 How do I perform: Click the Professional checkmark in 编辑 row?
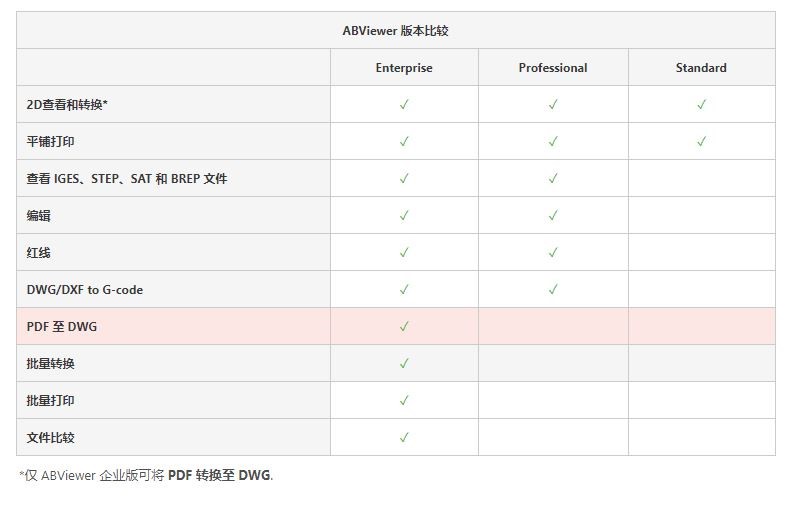(x=553, y=215)
